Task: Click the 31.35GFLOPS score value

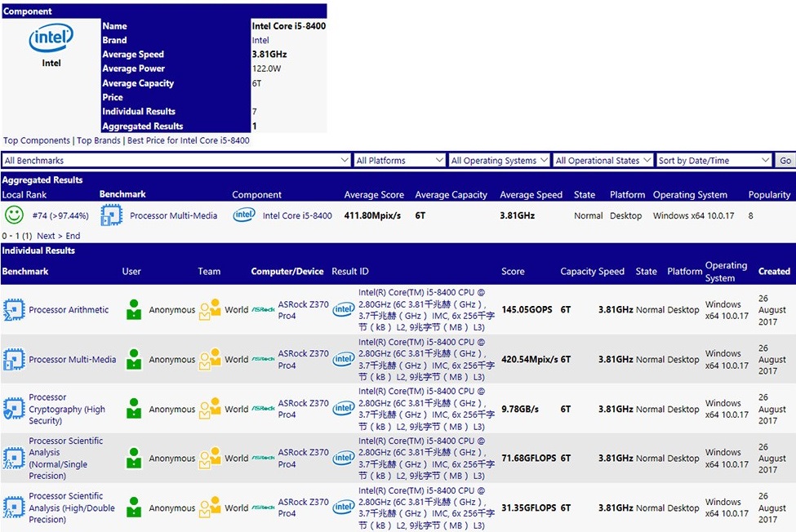Action: 530,508
